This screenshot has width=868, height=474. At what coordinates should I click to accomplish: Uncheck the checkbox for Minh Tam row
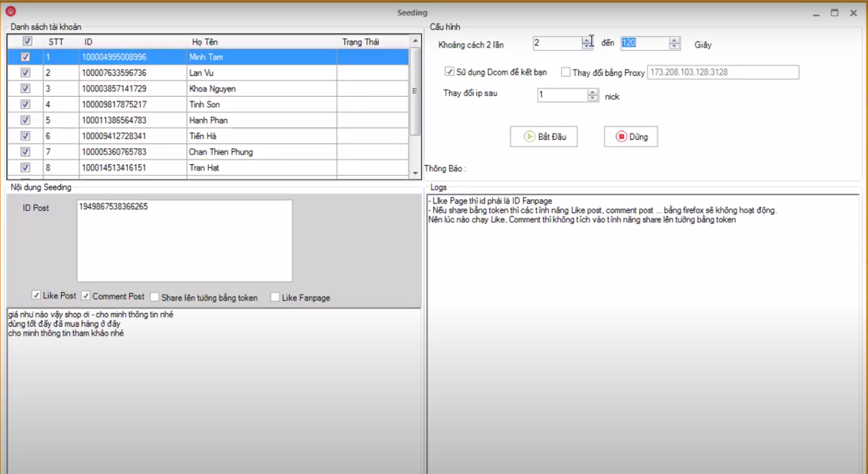25,57
